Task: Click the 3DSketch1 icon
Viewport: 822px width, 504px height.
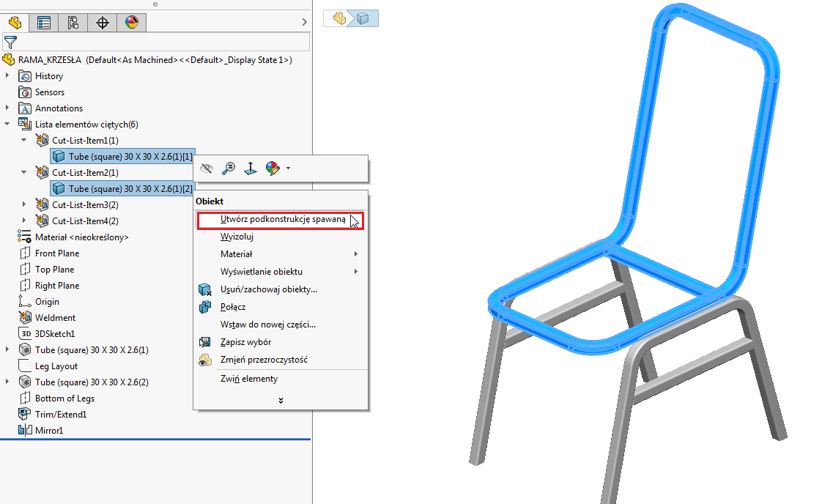Action: click(25, 333)
